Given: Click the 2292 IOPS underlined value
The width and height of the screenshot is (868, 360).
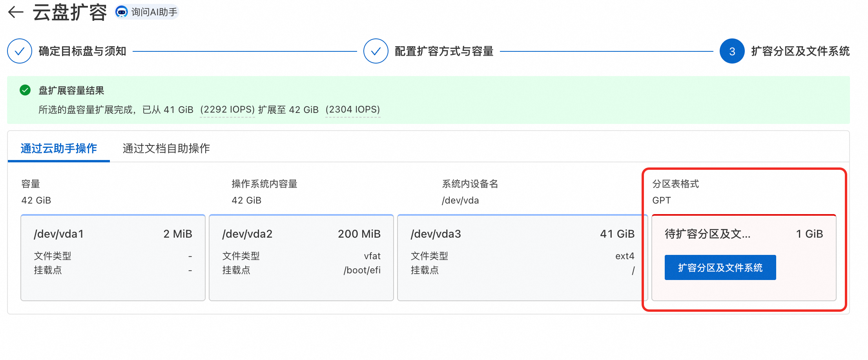Looking at the screenshot, I should pyautogui.click(x=227, y=109).
